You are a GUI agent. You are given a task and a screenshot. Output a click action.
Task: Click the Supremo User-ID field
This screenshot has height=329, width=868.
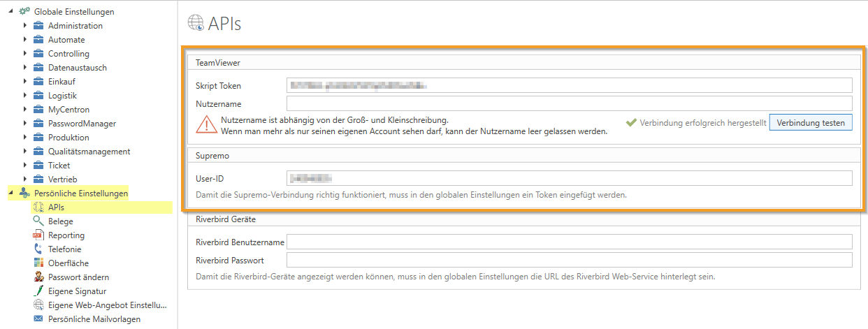click(569, 178)
